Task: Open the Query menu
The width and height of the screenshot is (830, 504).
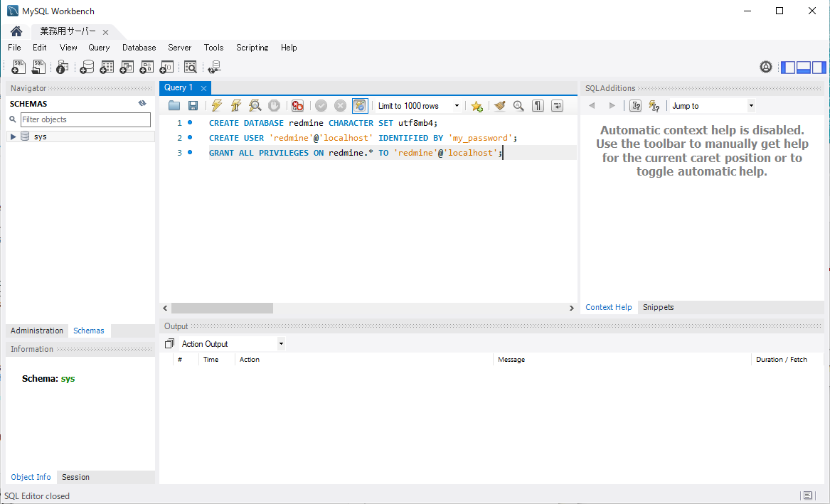Action: coord(98,48)
